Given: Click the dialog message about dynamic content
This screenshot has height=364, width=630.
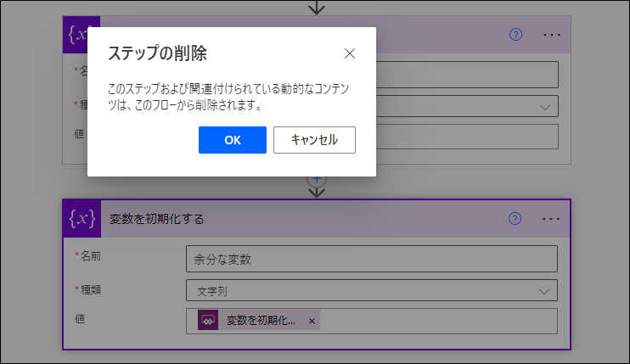Looking at the screenshot, I should (228, 97).
